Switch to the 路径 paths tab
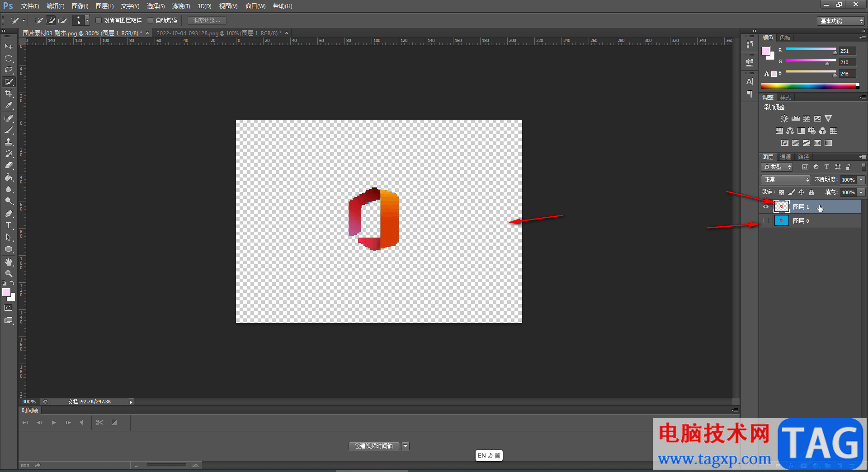The height and width of the screenshot is (472, 868). (803, 157)
